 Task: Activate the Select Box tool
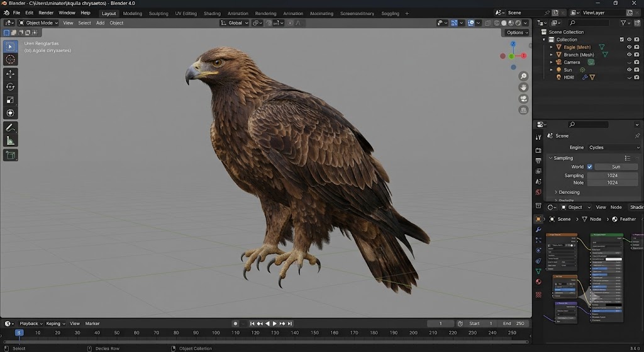coord(10,47)
